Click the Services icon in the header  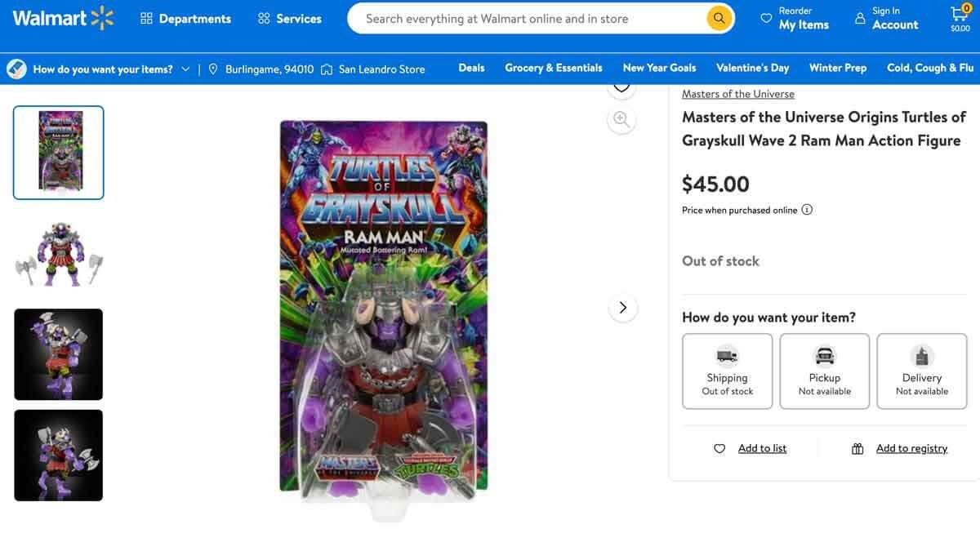pos(262,17)
